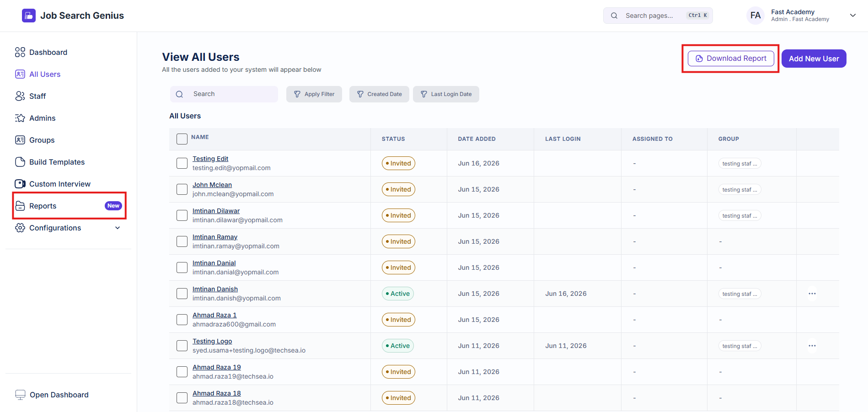
Task: Click the funnel icon on Created Date
Action: tap(360, 94)
